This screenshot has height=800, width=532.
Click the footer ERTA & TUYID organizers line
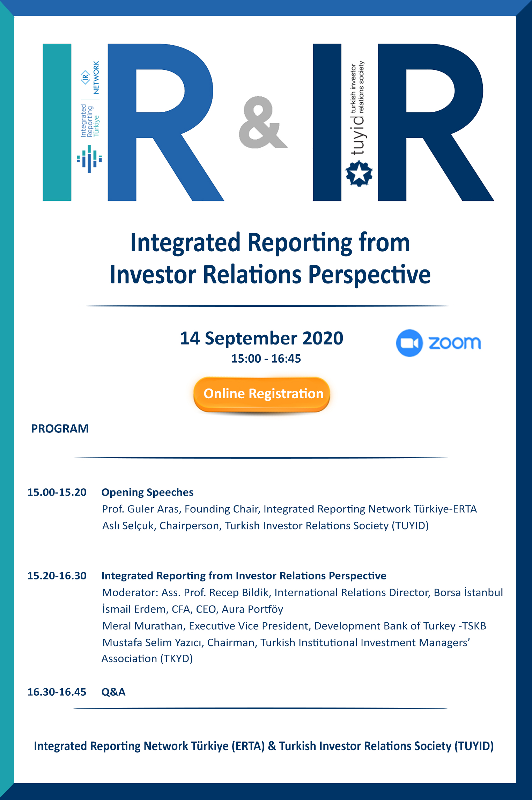pos(264,746)
